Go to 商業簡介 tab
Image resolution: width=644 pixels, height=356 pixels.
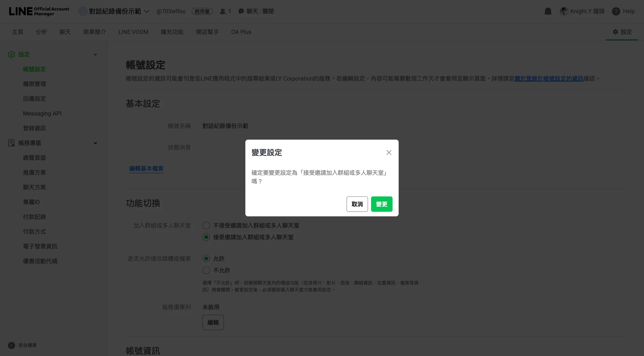(x=95, y=32)
